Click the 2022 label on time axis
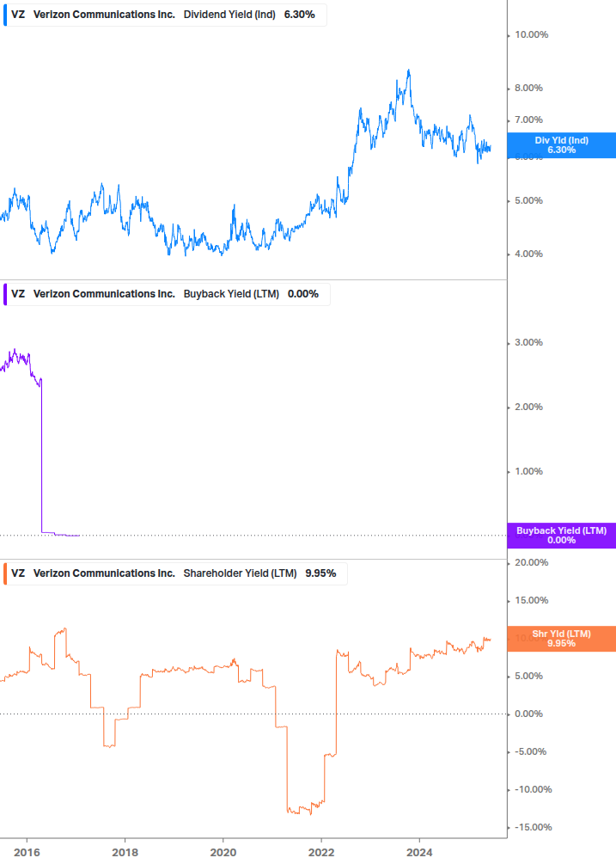This screenshot has height=864, width=616. pyautogui.click(x=321, y=853)
